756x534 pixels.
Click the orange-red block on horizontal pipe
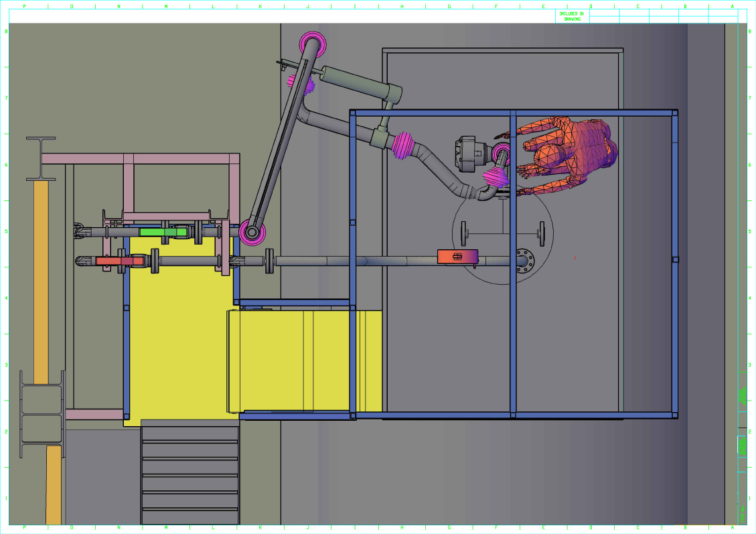pos(457,256)
